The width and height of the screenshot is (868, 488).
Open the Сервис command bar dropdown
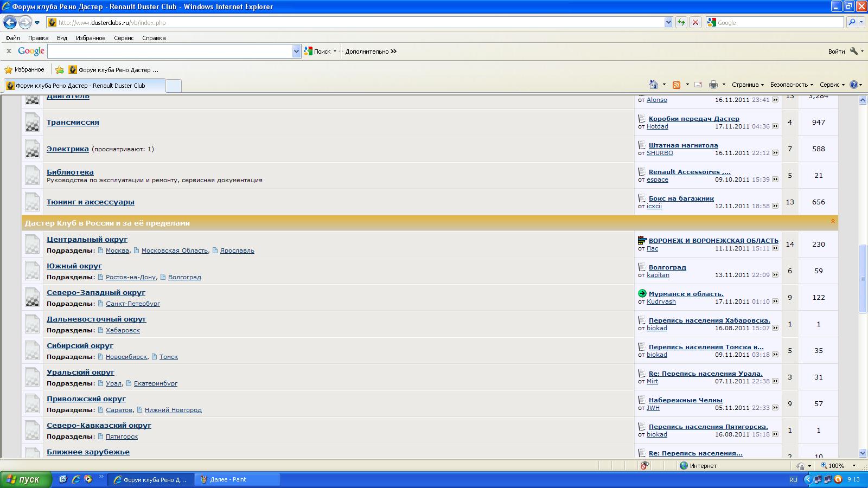pos(832,85)
